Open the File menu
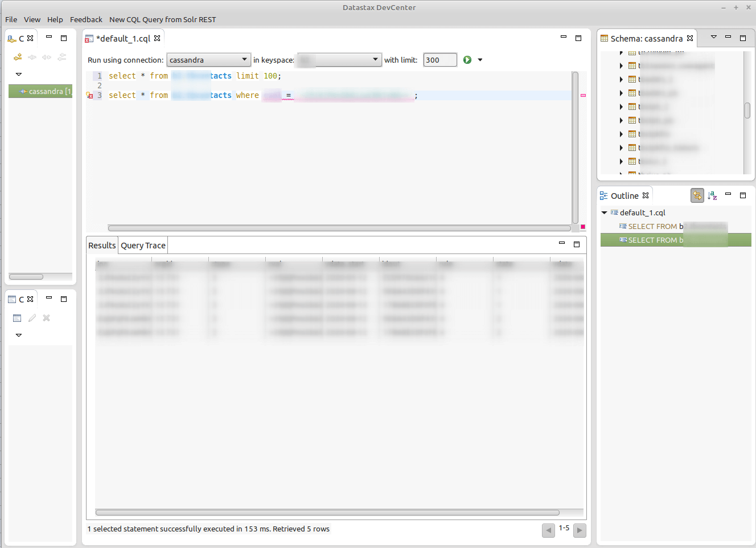Screen dimensions: 756x548 (x=11, y=19)
